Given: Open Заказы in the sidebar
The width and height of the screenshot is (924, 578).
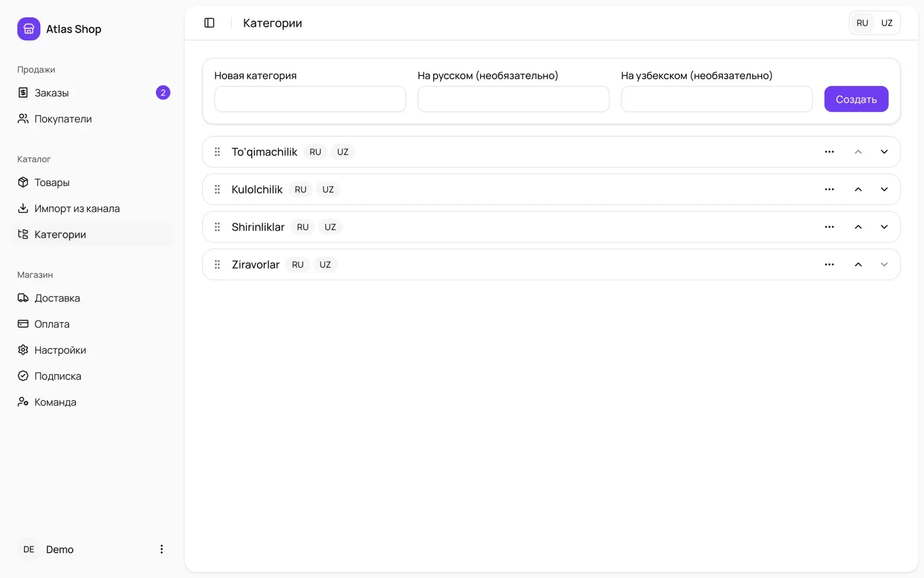Looking at the screenshot, I should (92, 92).
